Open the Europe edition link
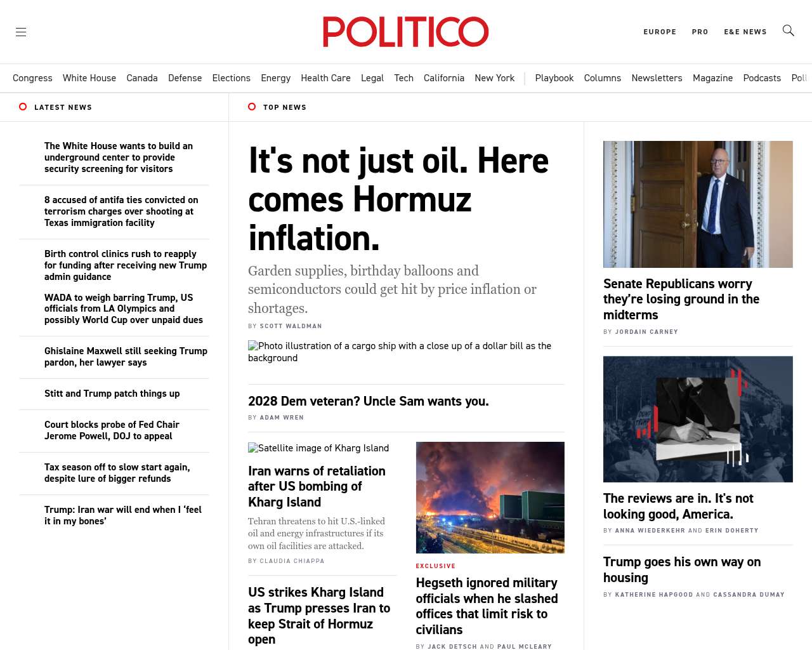This screenshot has width=812, height=650. pos(660,32)
